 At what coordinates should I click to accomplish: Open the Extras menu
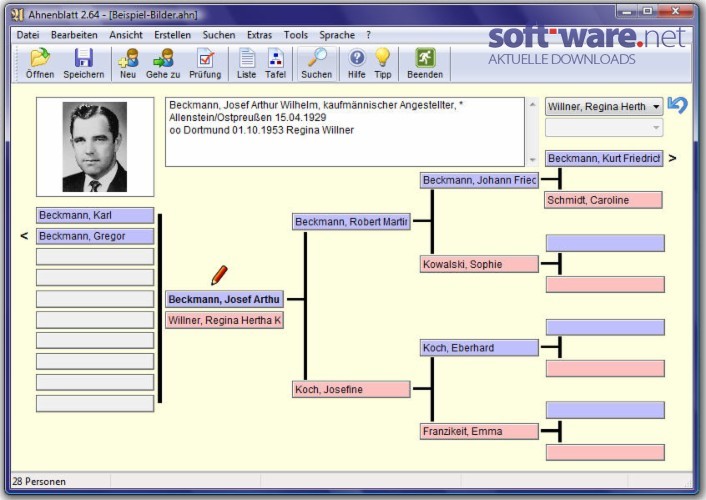pyautogui.click(x=259, y=35)
